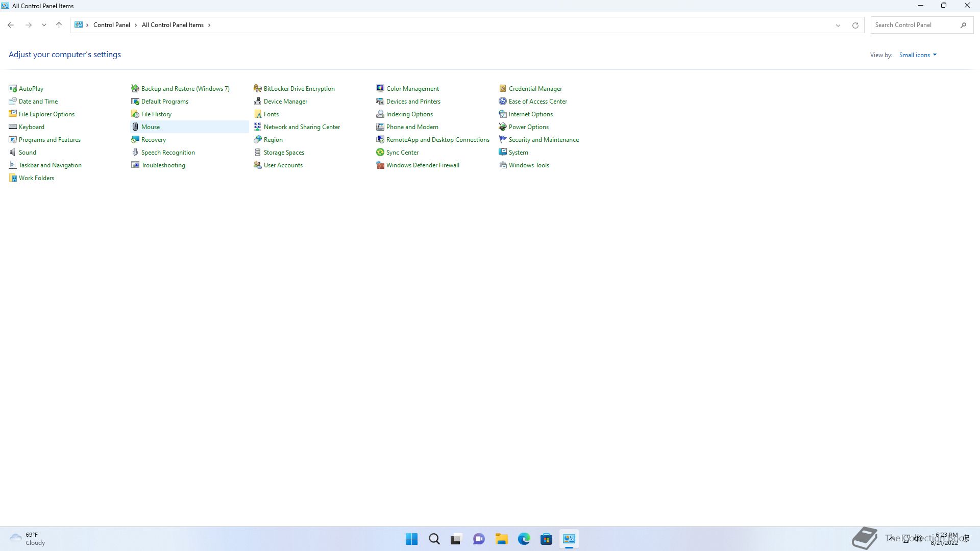Open Taskbar and Navigation settings

coord(50,165)
